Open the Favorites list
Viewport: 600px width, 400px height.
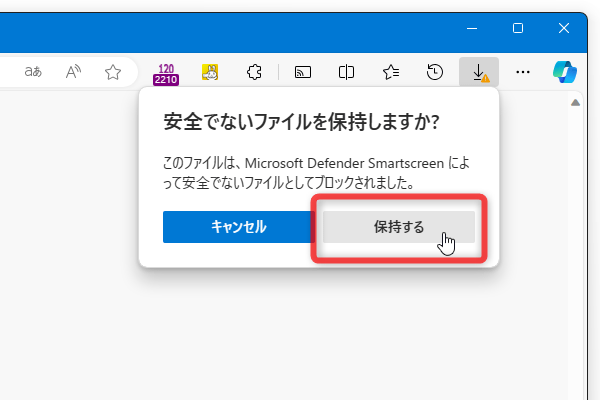(x=391, y=72)
